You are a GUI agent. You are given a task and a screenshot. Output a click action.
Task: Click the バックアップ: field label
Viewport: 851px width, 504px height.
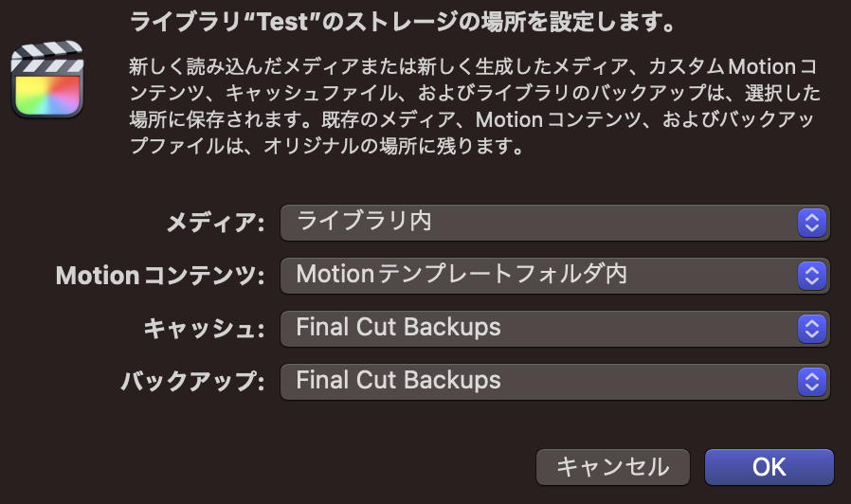tap(192, 382)
